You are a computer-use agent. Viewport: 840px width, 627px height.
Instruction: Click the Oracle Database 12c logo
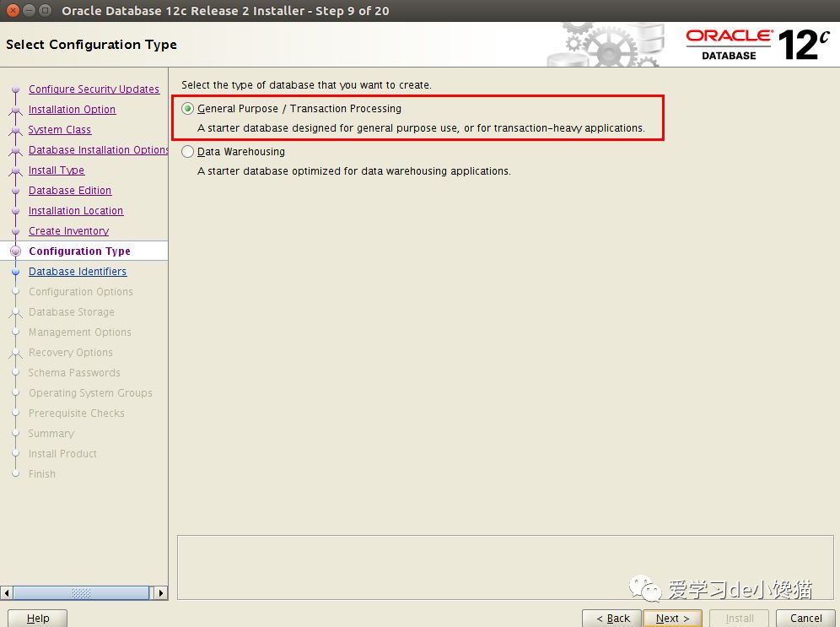click(757, 45)
